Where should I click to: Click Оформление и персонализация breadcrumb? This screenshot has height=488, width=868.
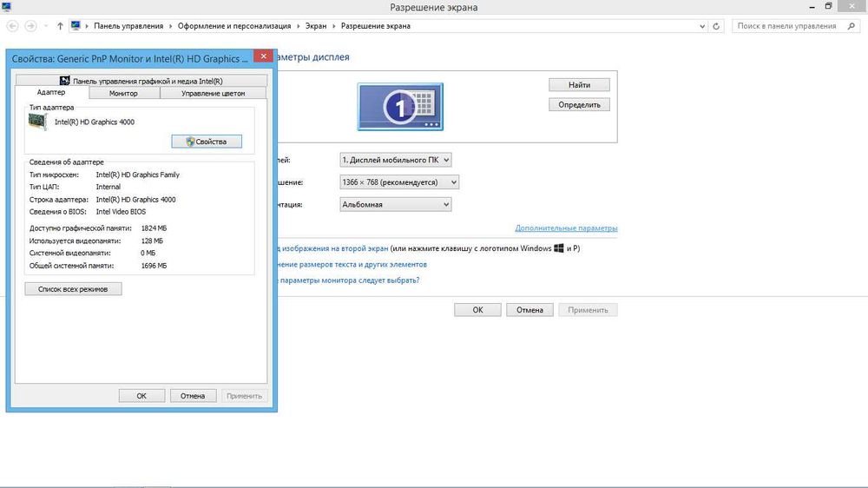point(234,26)
